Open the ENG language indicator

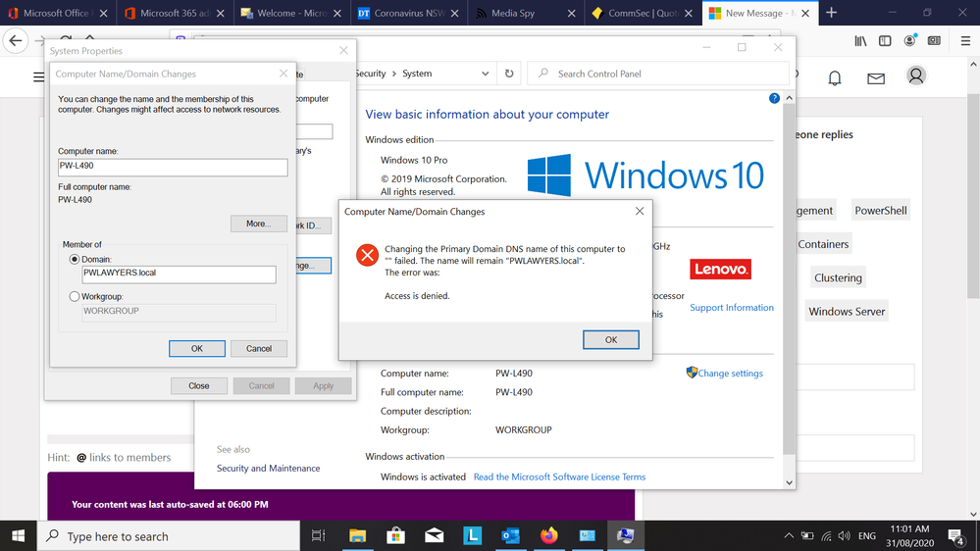867,536
